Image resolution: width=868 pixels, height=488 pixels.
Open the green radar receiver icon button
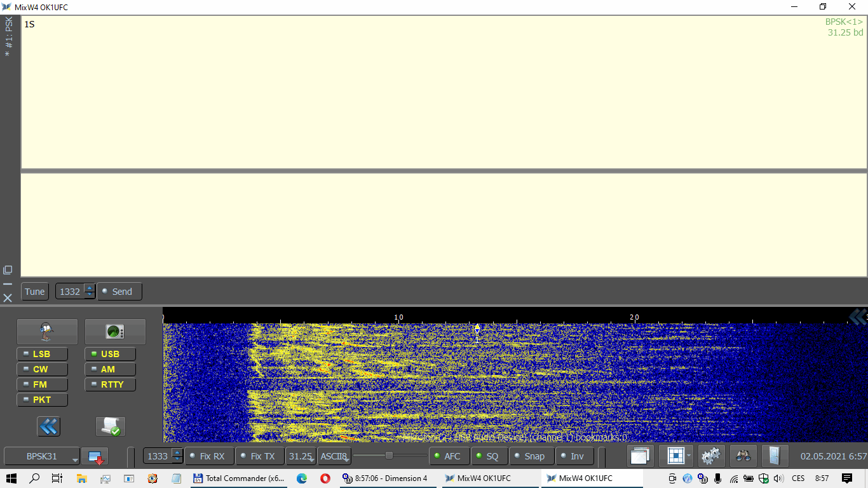tap(115, 332)
